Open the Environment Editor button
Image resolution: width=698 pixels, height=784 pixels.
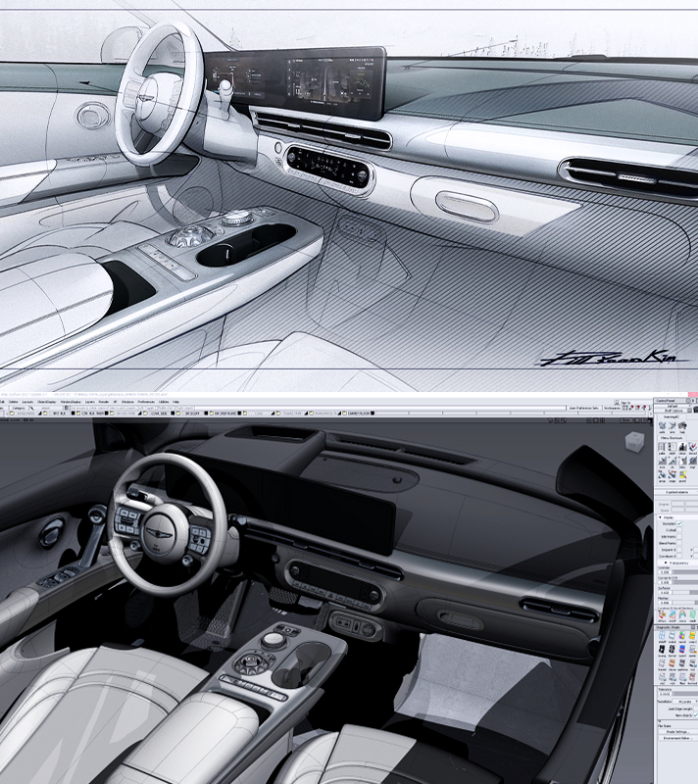click(673, 738)
